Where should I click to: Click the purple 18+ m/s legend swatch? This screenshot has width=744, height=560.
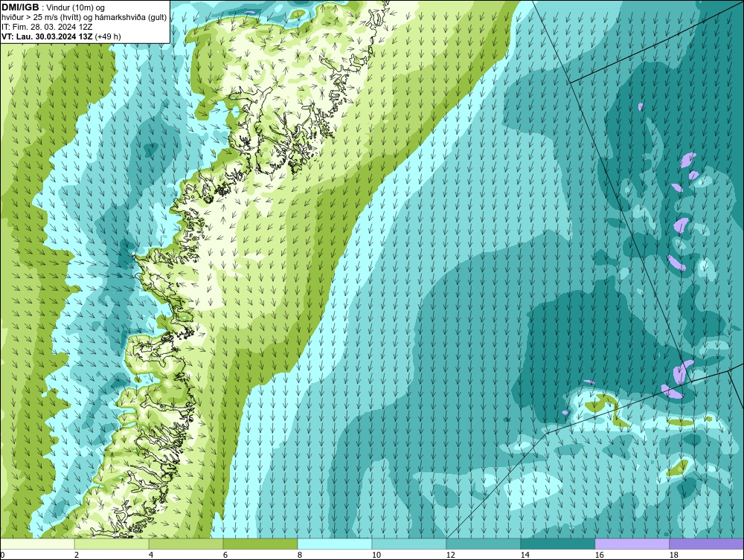[707, 544]
